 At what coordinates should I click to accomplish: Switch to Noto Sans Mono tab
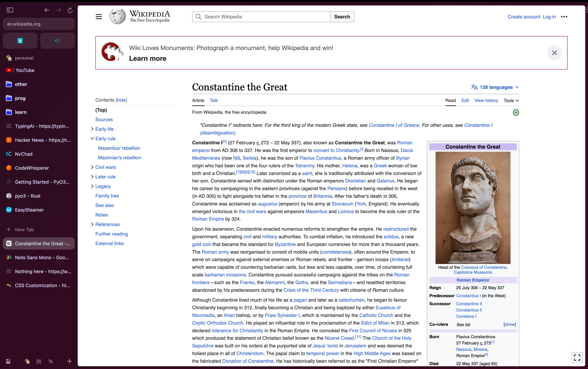click(x=39, y=258)
